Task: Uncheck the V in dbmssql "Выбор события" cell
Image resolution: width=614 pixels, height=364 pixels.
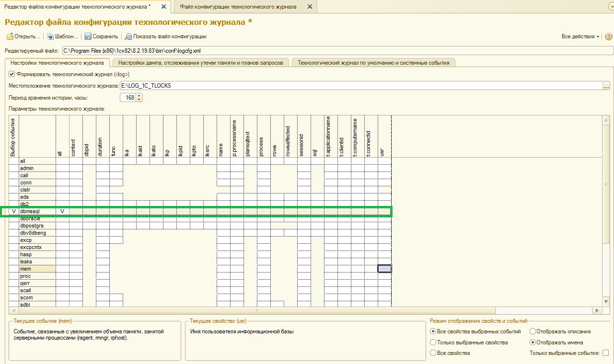Action: [14, 211]
